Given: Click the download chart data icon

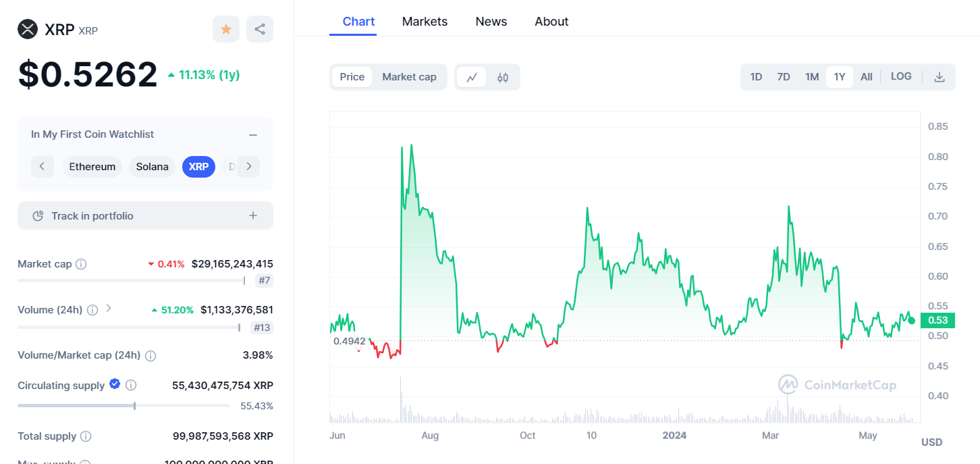Looking at the screenshot, I should (x=939, y=77).
